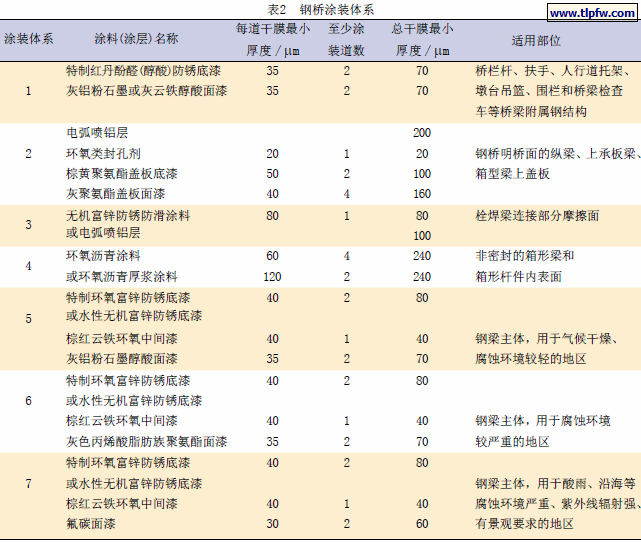The width and height of the screenshot is (641, 542).
Task: Select the 适用部位 column header
Action: [x=536, y=41]
